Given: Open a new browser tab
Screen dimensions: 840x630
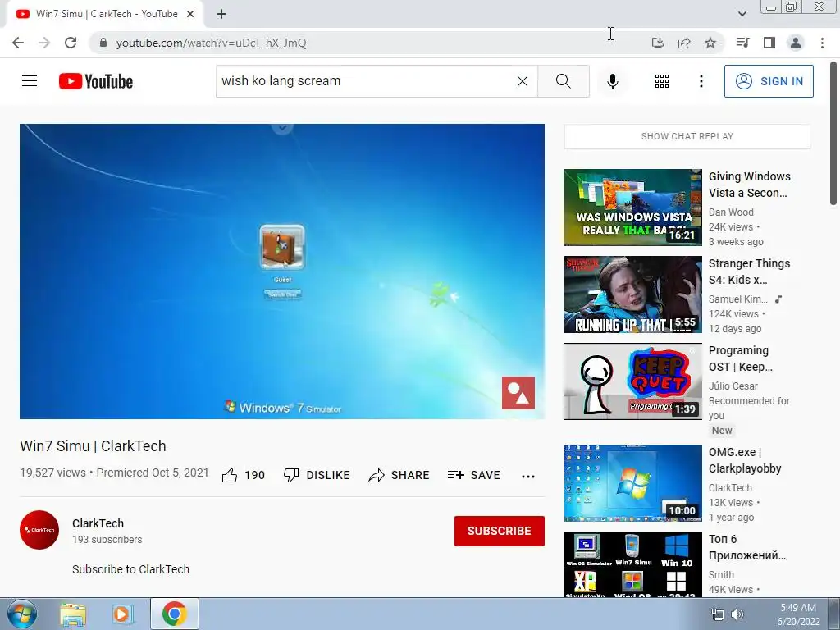Looking at the screenshot, I should click(221, 14).
